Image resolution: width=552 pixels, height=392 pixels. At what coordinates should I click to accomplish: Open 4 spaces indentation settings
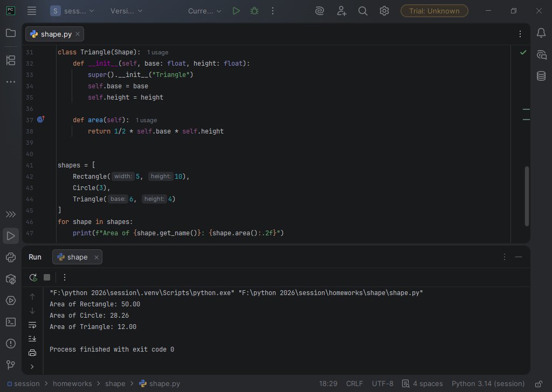point(423,383)
